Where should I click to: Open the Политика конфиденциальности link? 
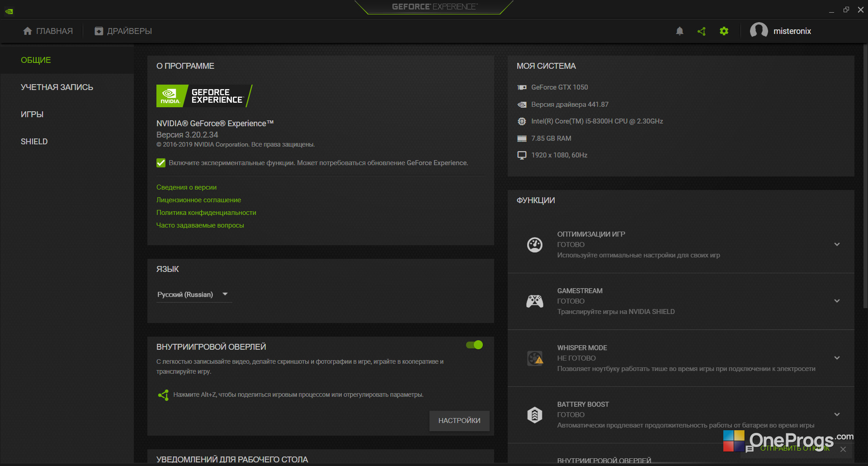[x=206, y=213]
